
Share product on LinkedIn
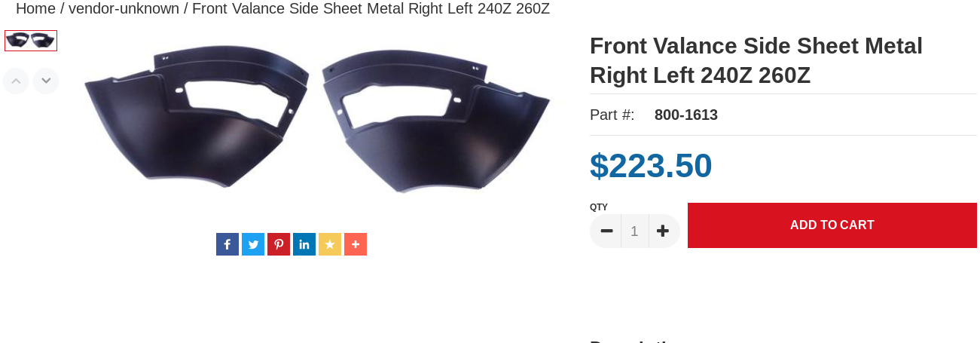[x=304, y=244]
